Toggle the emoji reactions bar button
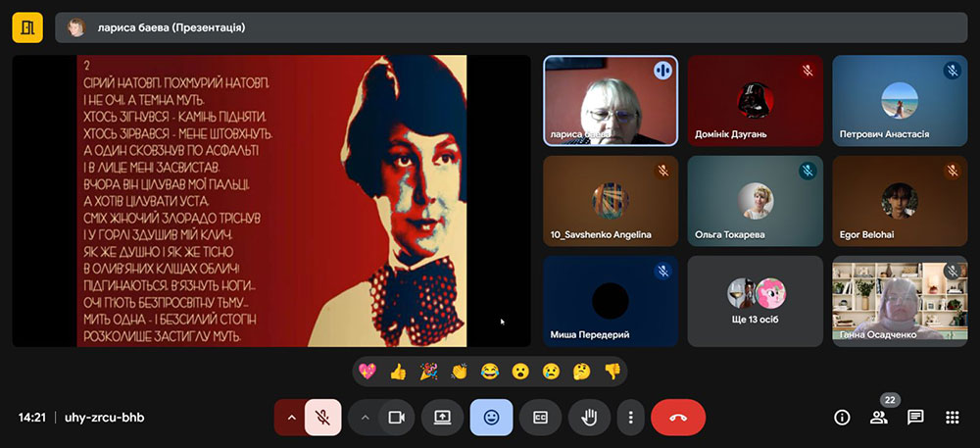The height and width of the screenshot is (448, 980). [x=491, y=417]
